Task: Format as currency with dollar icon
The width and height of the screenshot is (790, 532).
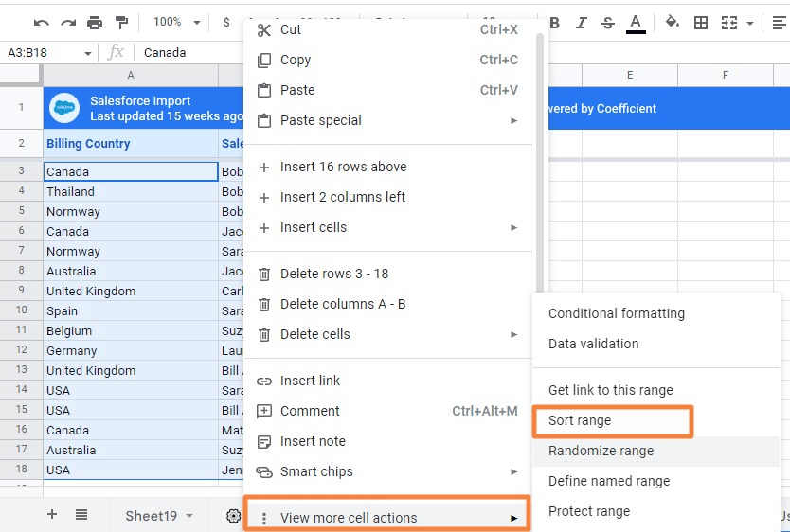Action: coord(226,22)
